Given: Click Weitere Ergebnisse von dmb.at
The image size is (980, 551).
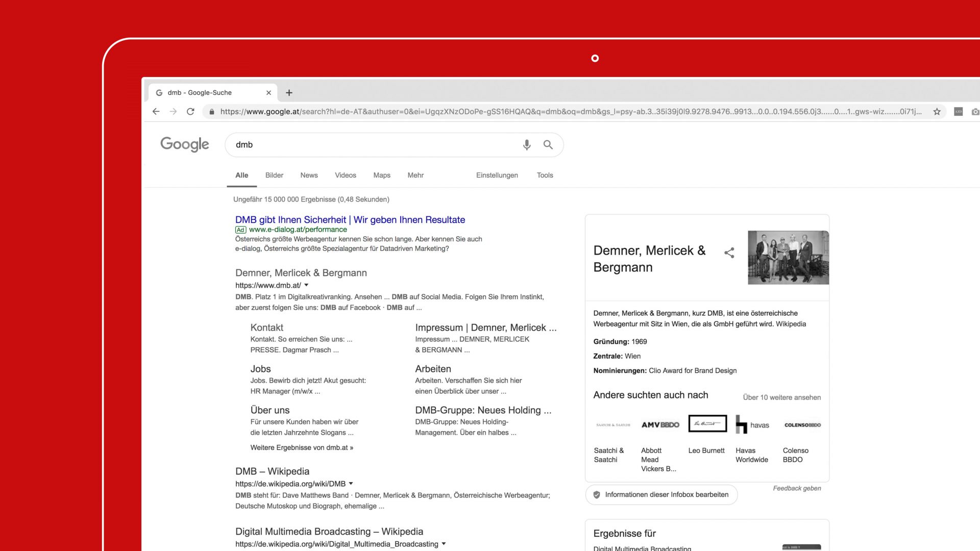Looking at the screenshot, I should click(302, 447).
